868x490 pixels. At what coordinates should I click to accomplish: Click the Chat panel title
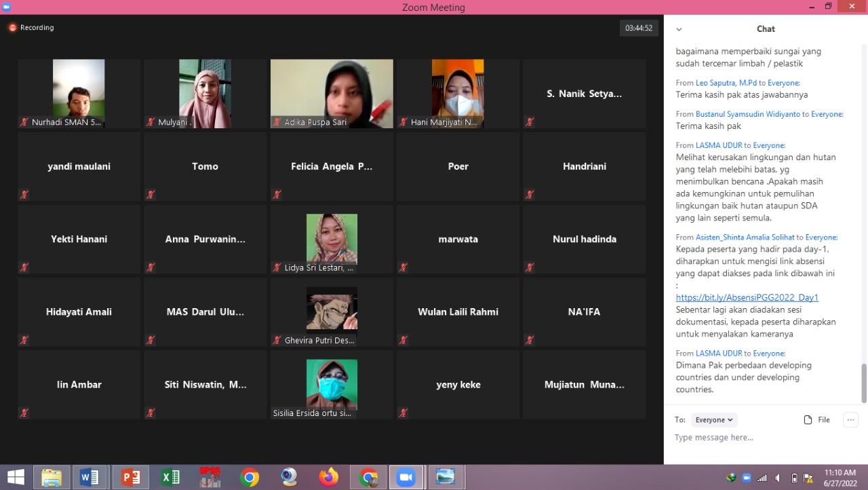click(766, 29)
